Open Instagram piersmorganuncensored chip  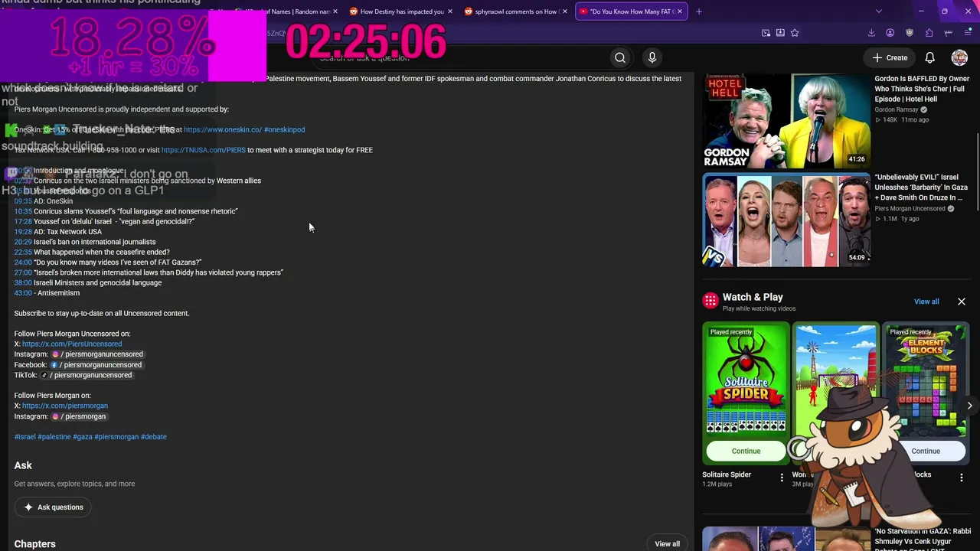coord(97,354)
